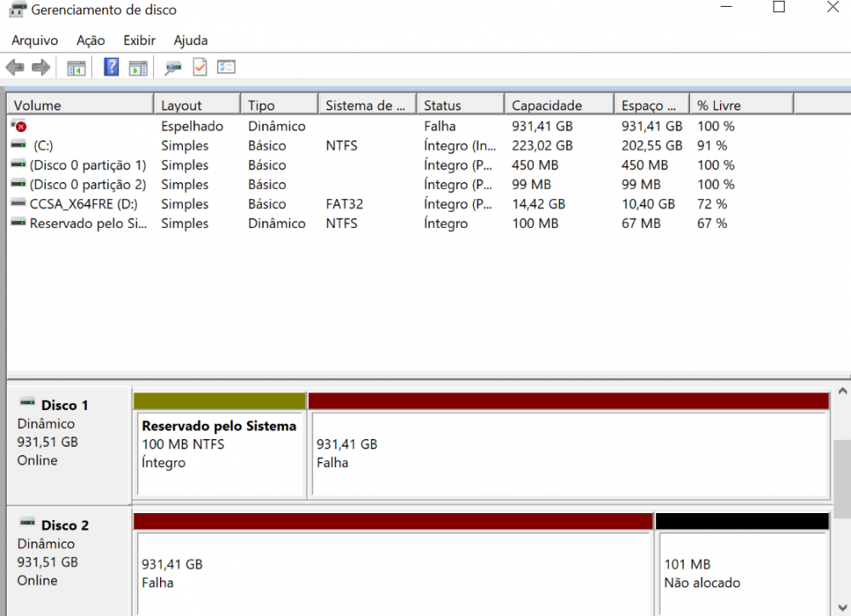Click the Show/Hide Action Pane icon

click(x=138, y=67)
